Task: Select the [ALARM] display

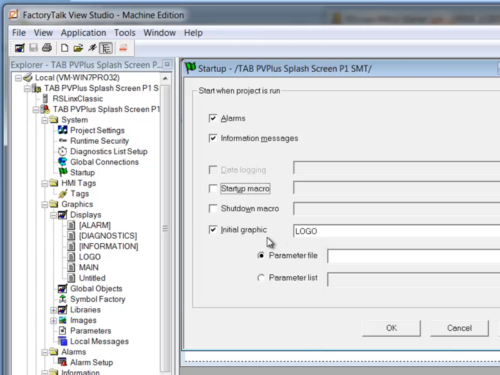Action: coord(95,225)
